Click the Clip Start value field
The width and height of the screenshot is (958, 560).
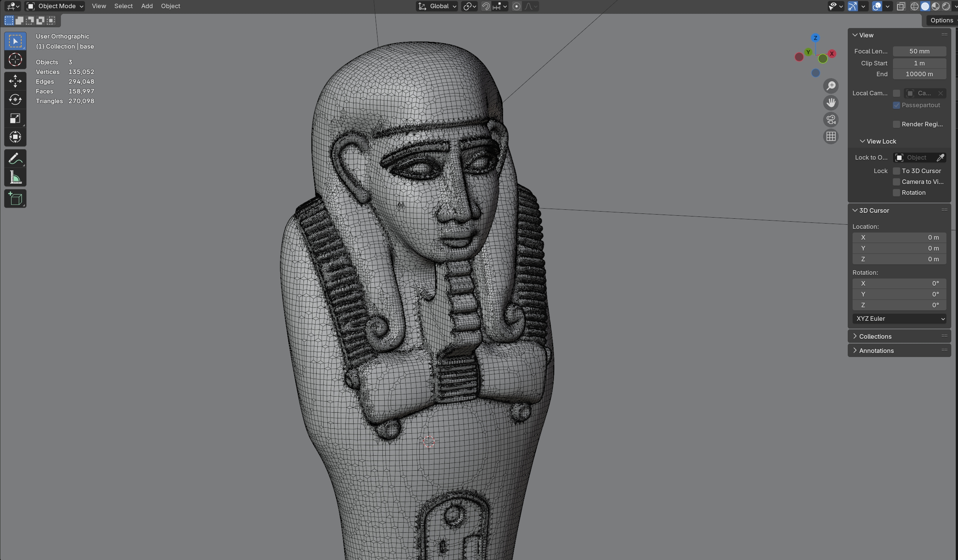coord(919,63)
